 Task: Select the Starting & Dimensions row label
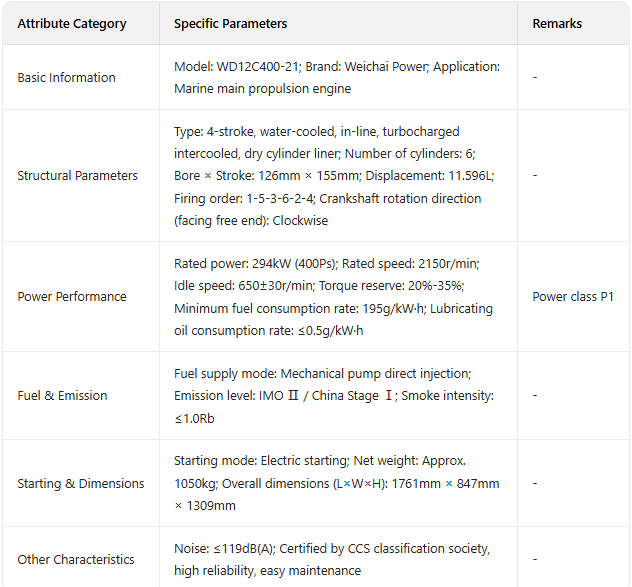(x=80, y=483)
